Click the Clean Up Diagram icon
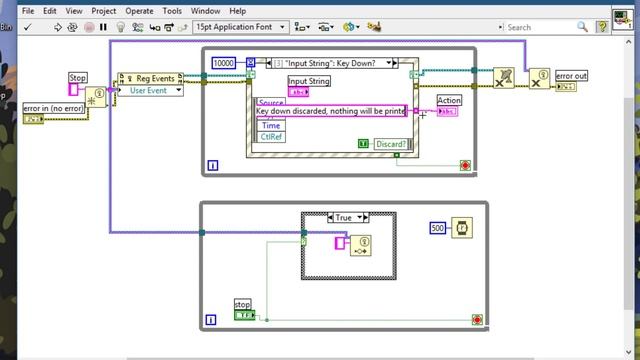This screenshot has height=360, width=640. (374, 27)
